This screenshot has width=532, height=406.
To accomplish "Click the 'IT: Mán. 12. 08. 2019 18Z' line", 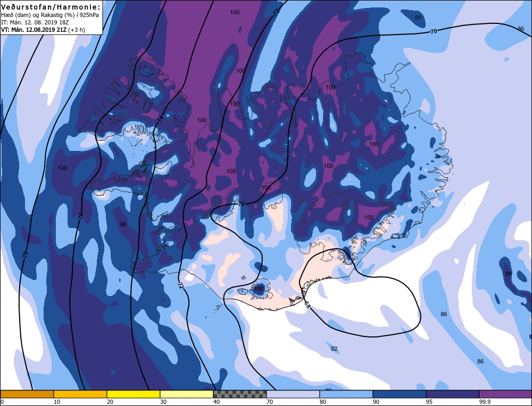I will coord(35,22).
